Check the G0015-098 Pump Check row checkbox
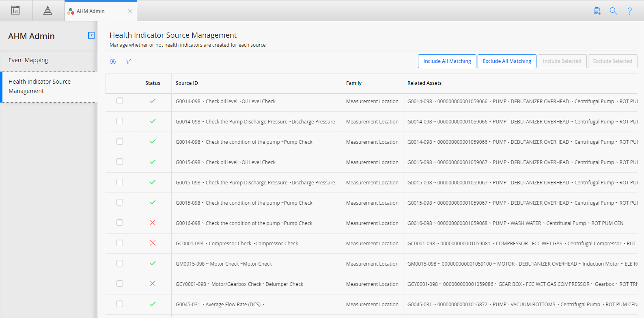 point(120,202)
